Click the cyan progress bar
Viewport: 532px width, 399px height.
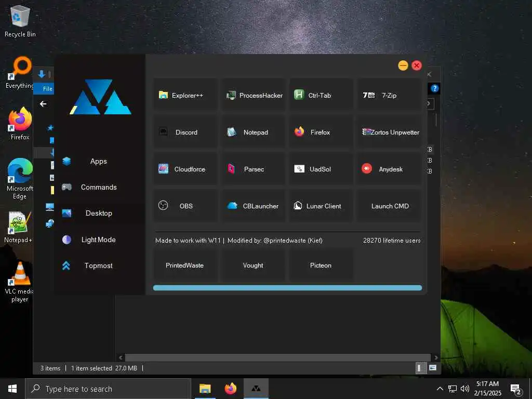pos(287,288)
